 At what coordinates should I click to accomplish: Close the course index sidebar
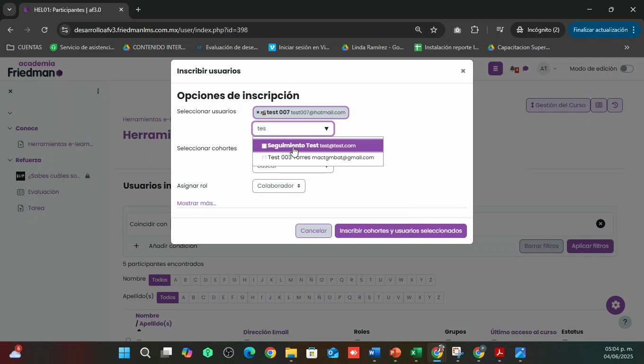[10, 91]
